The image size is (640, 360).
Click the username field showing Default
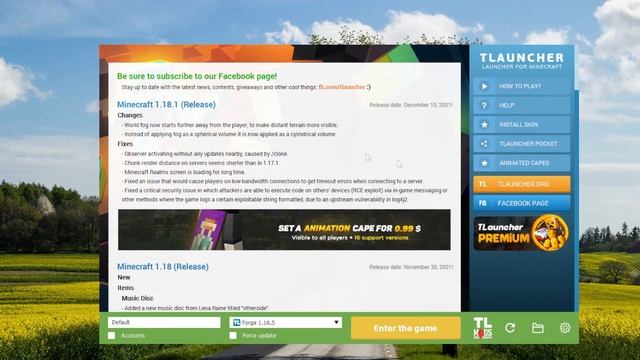click(x=164, y=322)
